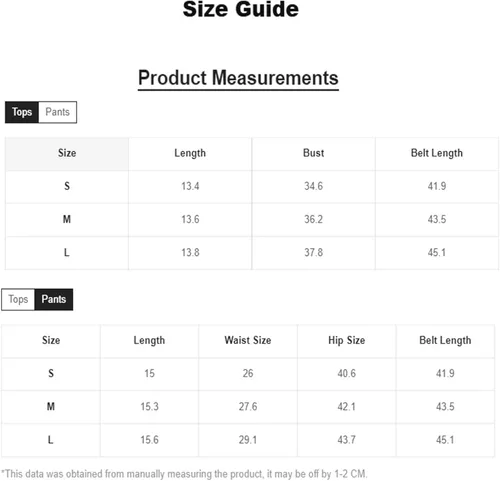The height and width of the screenshot is (481, 500).
Task: Click Belt Length header in tops table
Action: click(x=437, y=153)
